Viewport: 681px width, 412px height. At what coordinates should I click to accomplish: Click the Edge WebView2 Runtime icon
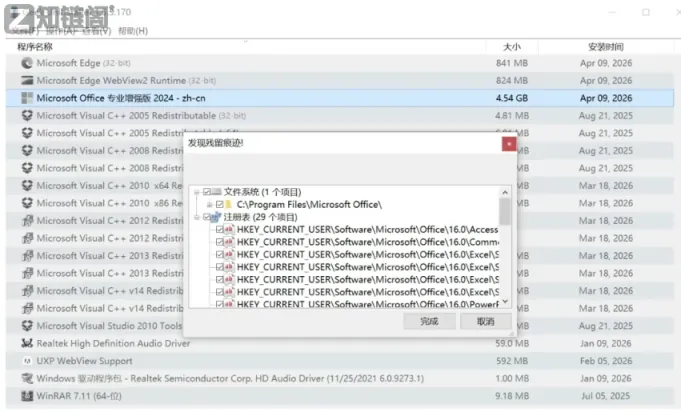coord(27,80)
